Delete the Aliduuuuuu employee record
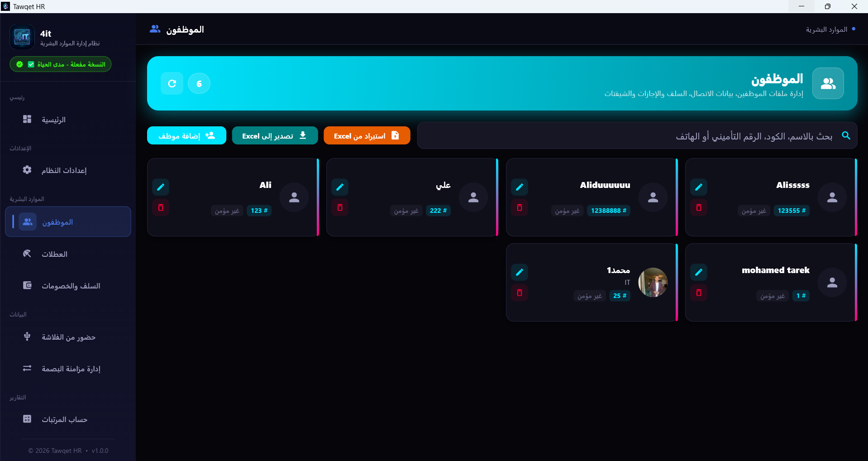The height and width of the screenshot is (461, 868). [520, 208]
